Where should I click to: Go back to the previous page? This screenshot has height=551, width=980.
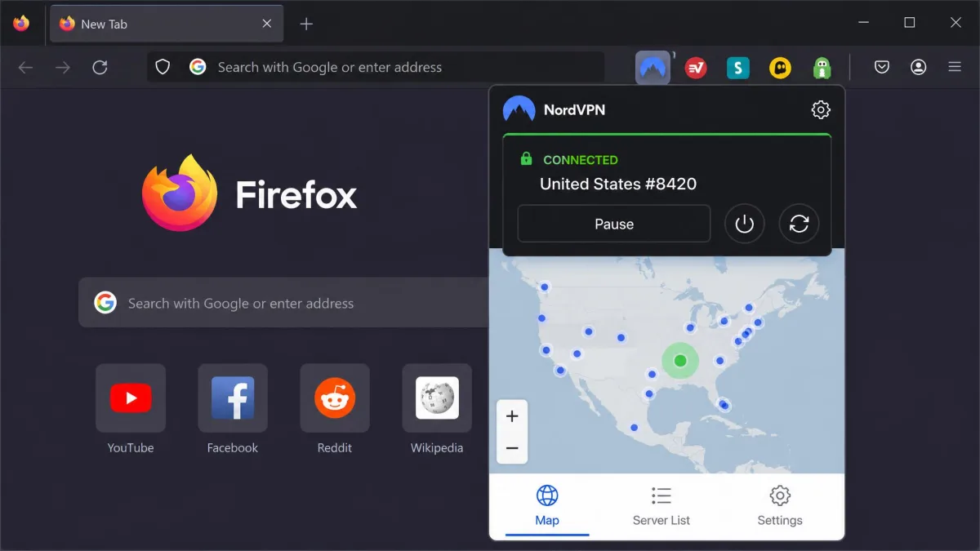pyautogui.click(x=25, y=68)
